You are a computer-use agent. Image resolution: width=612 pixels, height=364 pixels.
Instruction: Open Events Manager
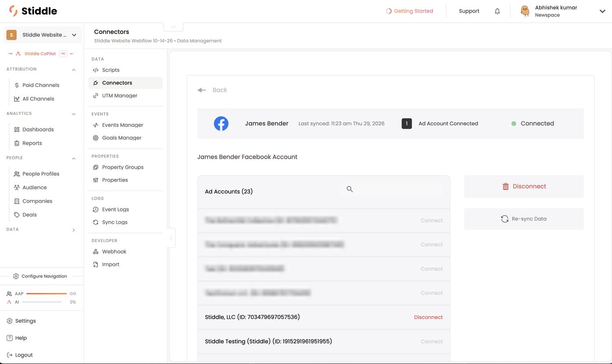125,125
